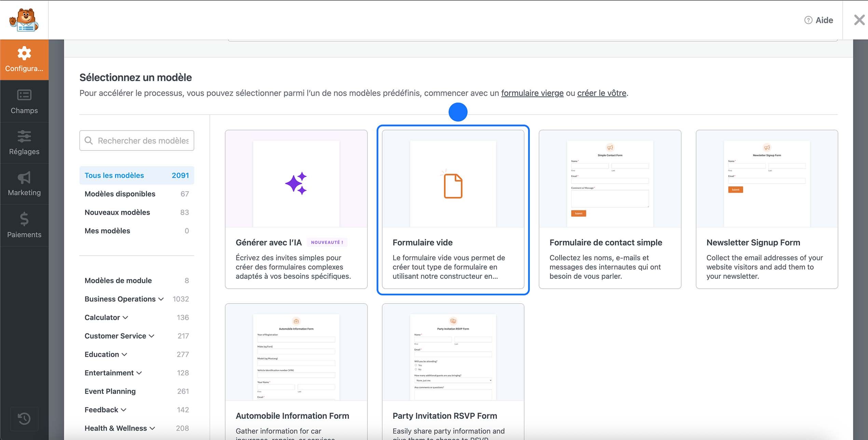
Task: Click the revision history icon at bottom left
Action: 24,418
